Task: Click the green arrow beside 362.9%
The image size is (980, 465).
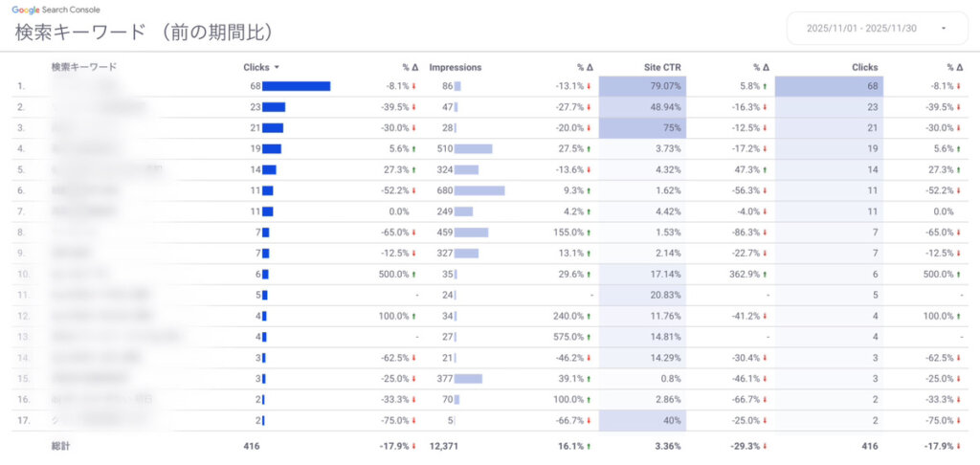Action: [766, 274]
